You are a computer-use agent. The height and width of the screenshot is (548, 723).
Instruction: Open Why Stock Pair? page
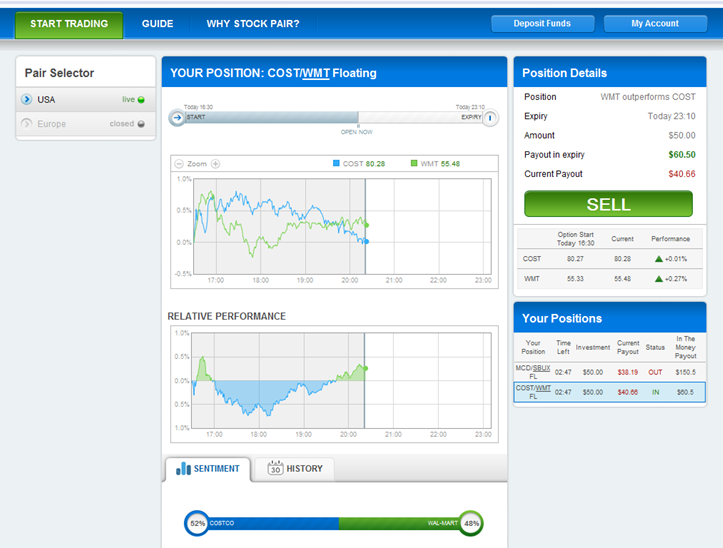[253, 24]
